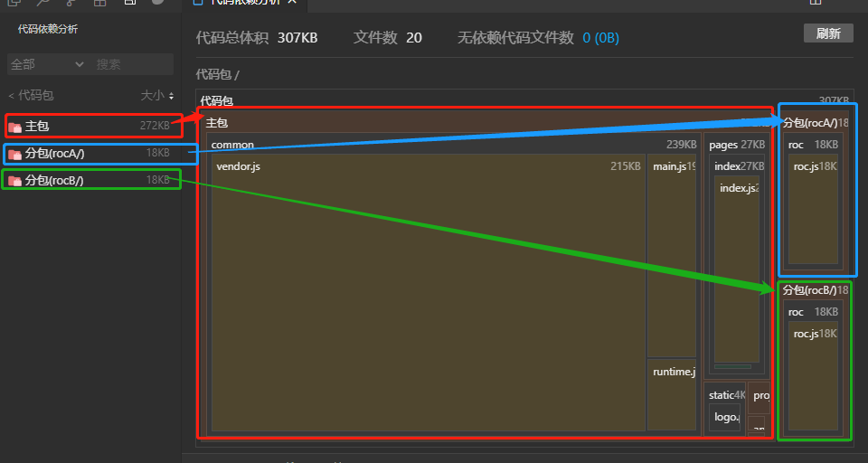The image size is (868, 463).
Task: Open the 全部 filter dropdown
Action: [47, 64]
